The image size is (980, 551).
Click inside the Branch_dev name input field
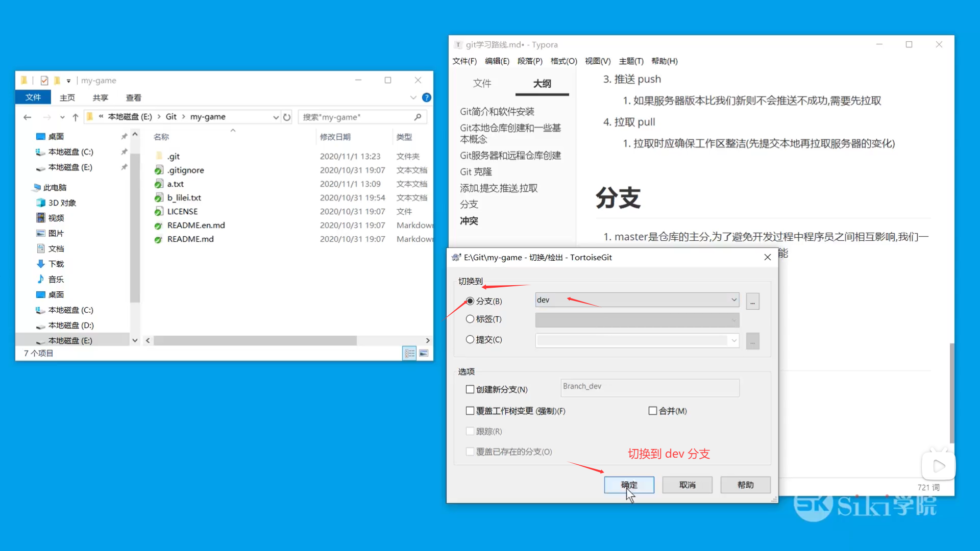649,388
